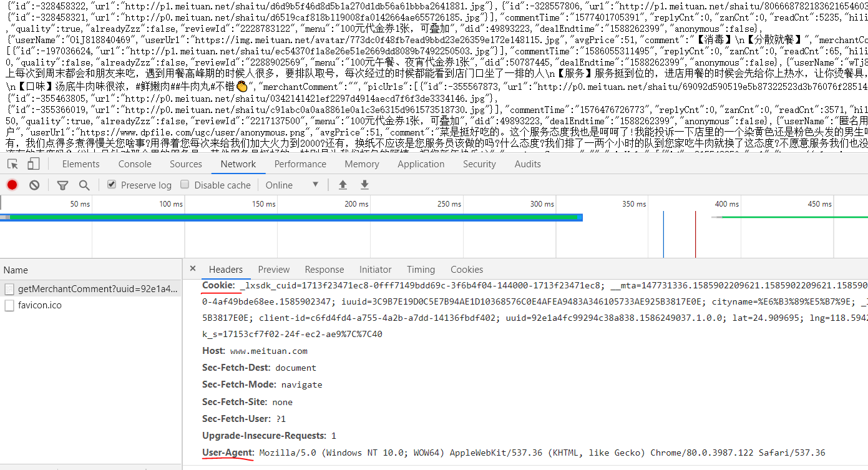868x470 pixels.
Task: Select the getMerchantComment request row
Action: pos(91,289)
